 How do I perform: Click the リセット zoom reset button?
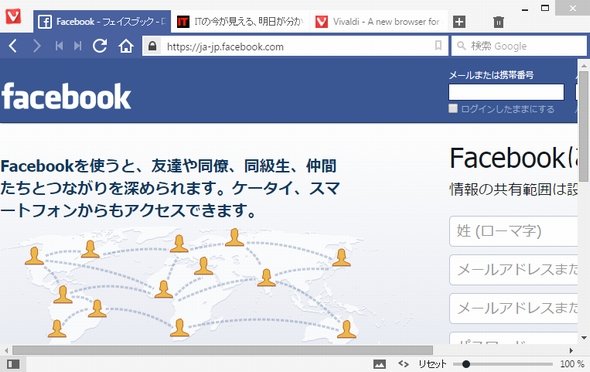tap(432, 364)
